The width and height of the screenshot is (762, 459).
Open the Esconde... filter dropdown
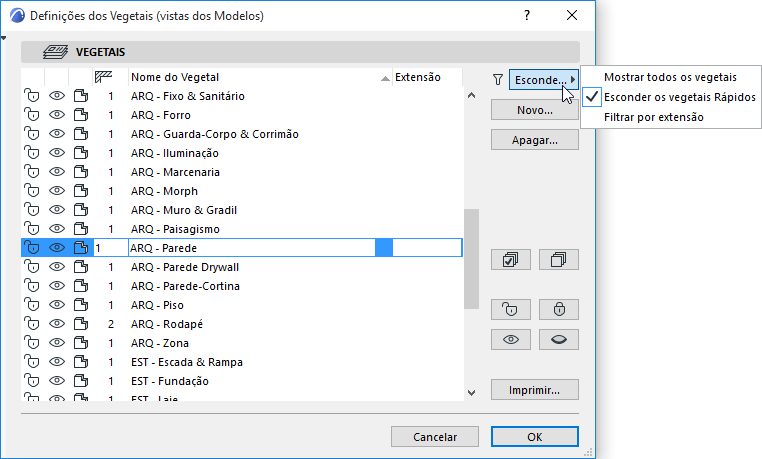pyautogui.click(x=543, y=79)
